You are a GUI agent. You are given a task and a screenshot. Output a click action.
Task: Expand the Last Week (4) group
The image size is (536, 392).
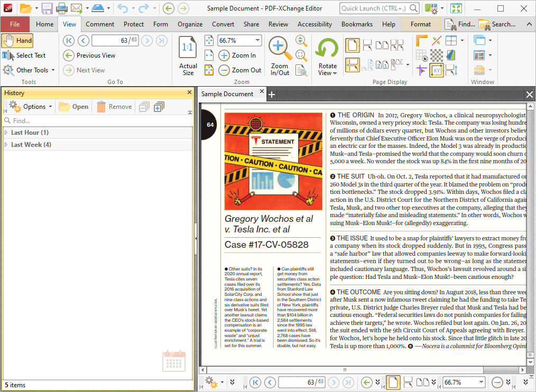6,145
